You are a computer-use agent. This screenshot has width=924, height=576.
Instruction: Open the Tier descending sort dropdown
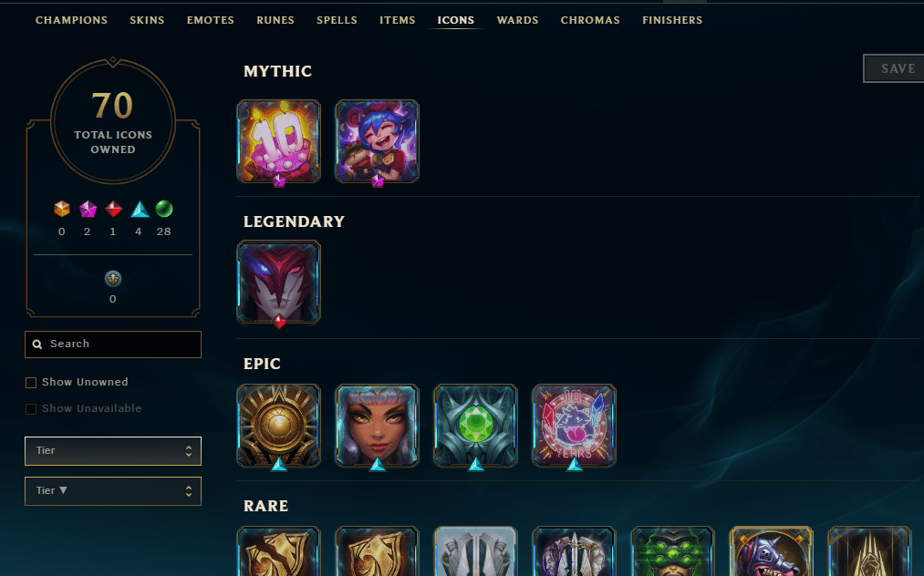click(113, 491)
